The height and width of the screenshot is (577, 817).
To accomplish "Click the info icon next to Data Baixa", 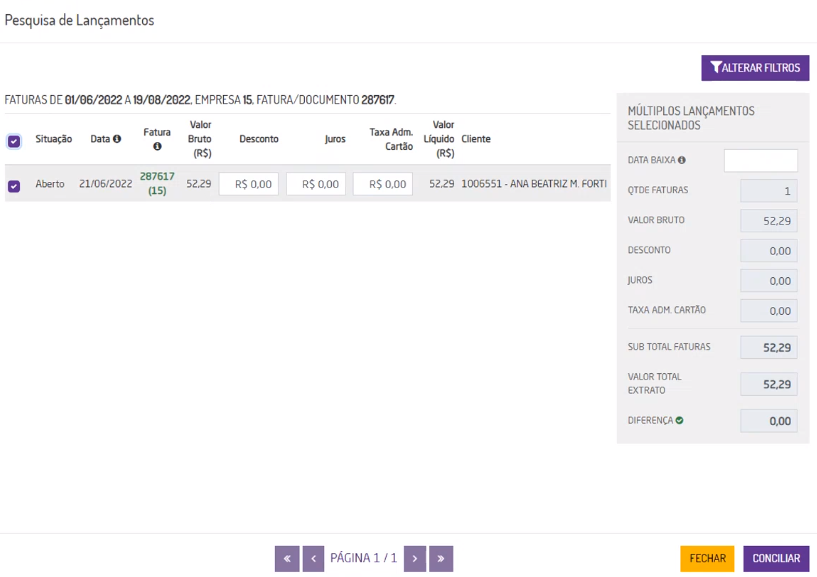I will coord(682,160).
